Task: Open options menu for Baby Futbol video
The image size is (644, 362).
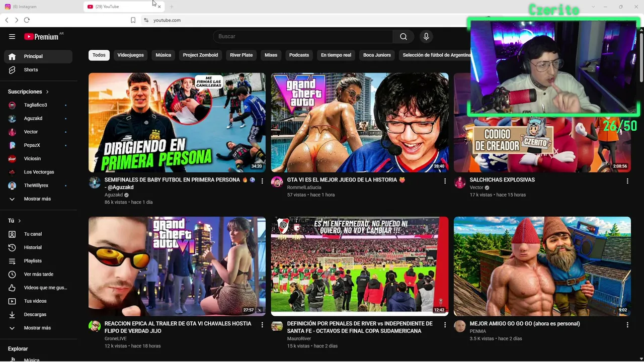Action: tap(262, 181)
